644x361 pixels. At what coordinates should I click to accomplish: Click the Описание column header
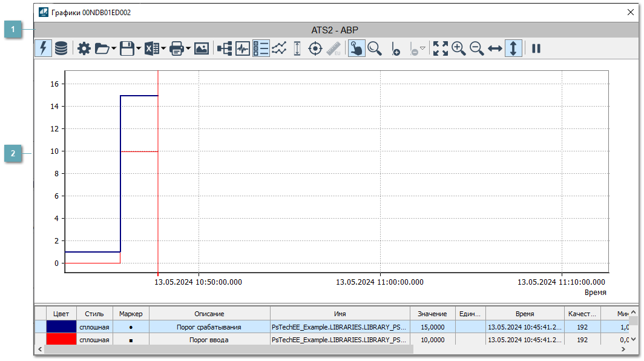(x=209, y=314)
